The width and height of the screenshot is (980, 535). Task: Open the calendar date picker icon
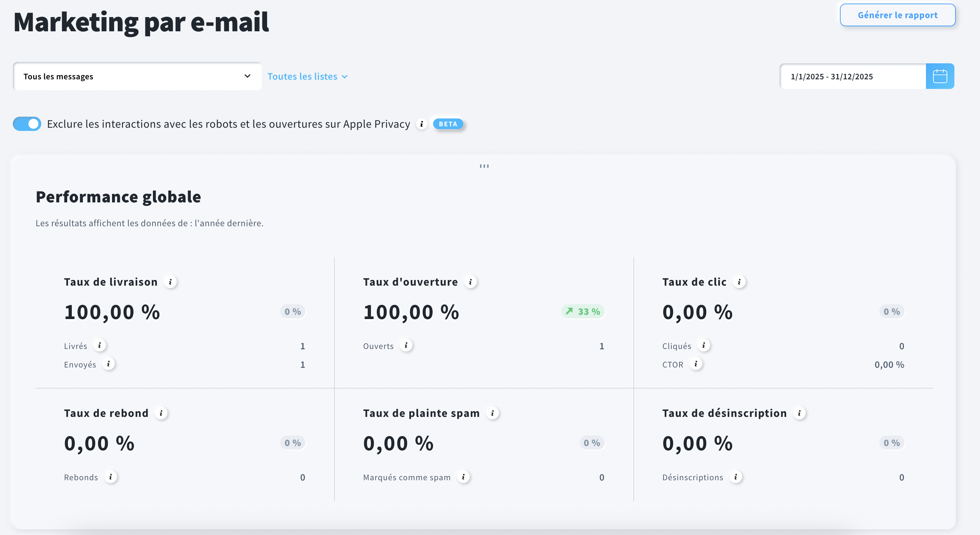pyautogui.click(x=940, y=76)
